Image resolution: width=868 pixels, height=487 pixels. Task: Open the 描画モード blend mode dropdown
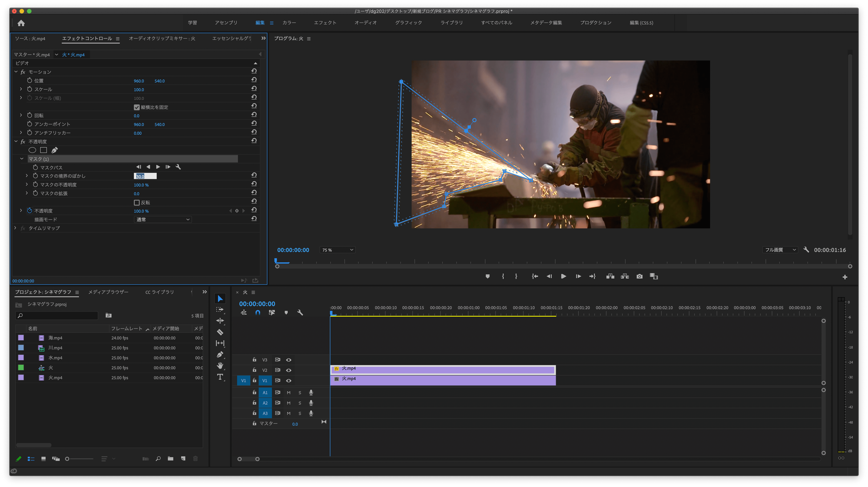[x=163, y=219]
